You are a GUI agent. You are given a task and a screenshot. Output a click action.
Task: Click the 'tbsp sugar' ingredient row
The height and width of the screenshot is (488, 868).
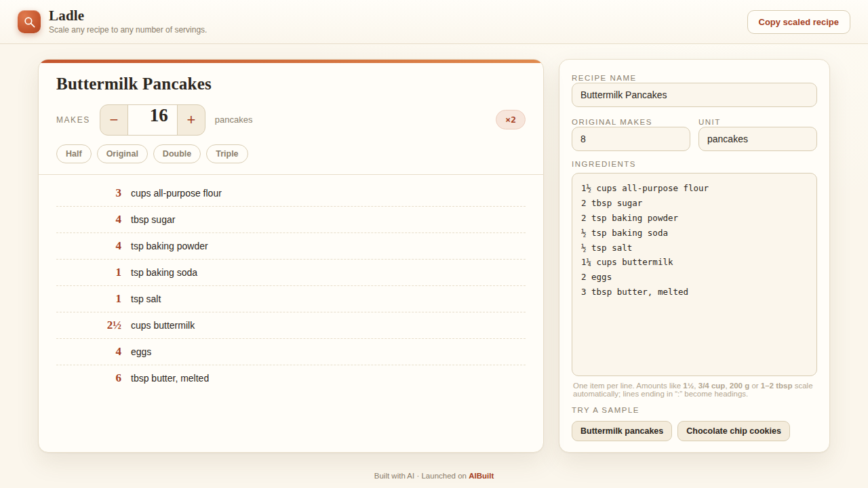[291, 220]
